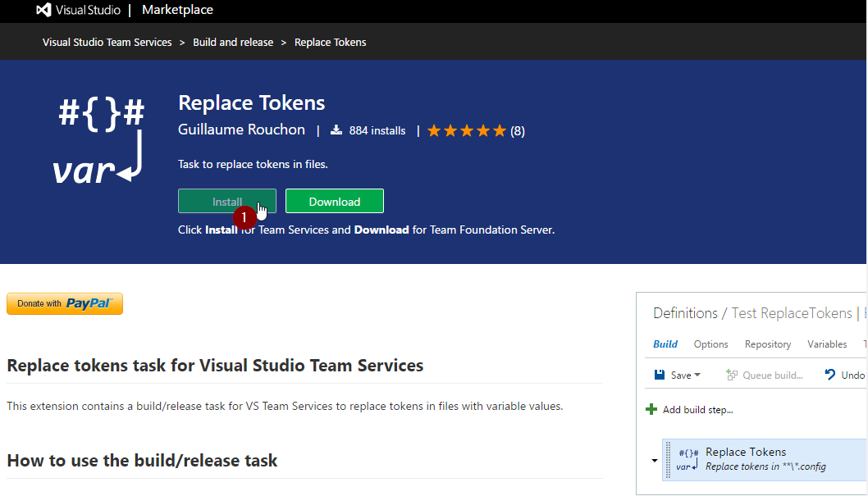The image size is (868, 496).
Task: Click the Save floppy disk icon
Action: (660, 375)
